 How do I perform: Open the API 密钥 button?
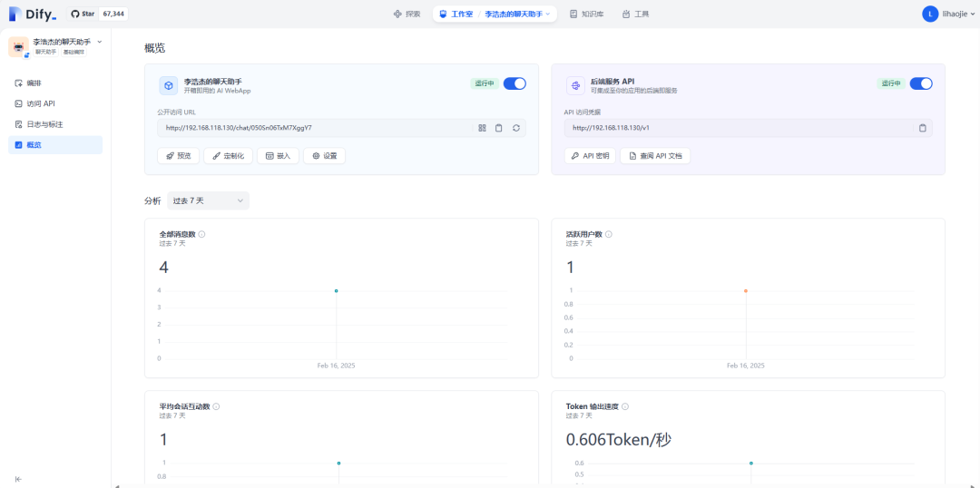[590, 156]
